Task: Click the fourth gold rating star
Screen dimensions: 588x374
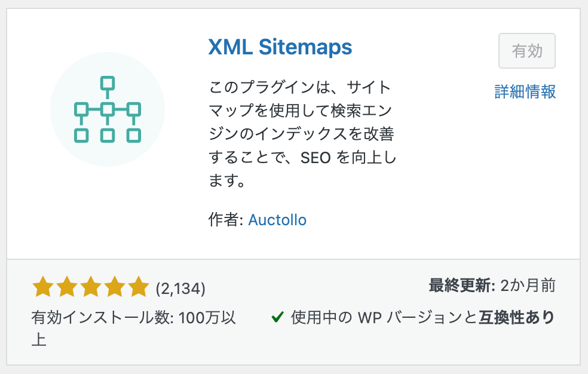Action: [115, 287]
